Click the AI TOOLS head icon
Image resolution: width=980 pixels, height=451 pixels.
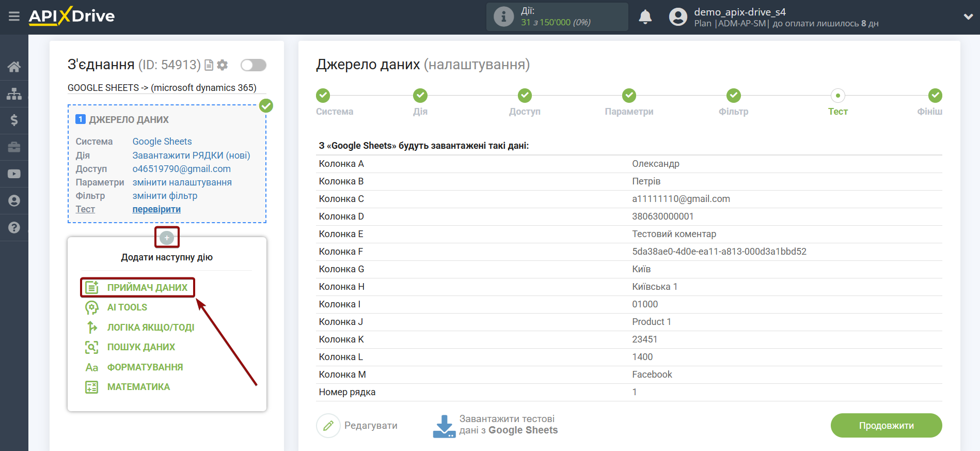(92, 307)
